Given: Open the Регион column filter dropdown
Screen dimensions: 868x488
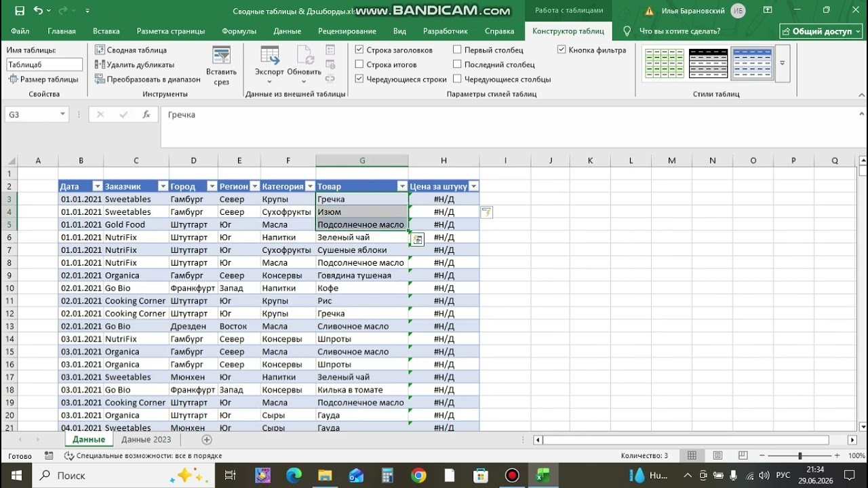Looking at the screenshot, I should pyautogui.click(x=254, y=186).
